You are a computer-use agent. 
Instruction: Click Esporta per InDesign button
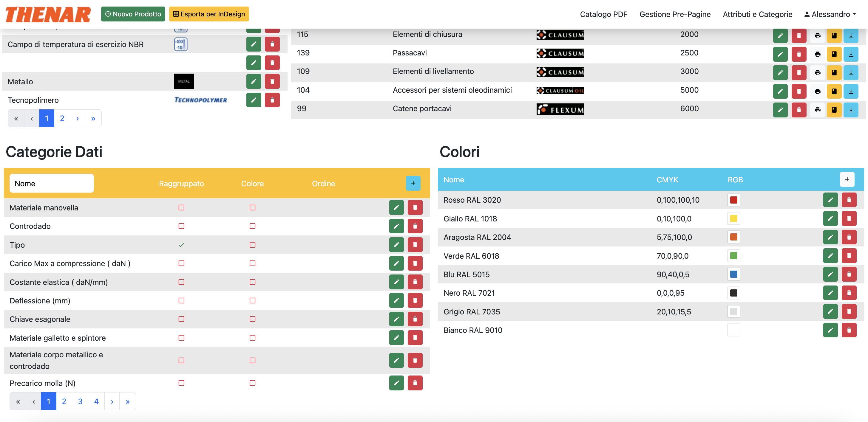(209, 14)
